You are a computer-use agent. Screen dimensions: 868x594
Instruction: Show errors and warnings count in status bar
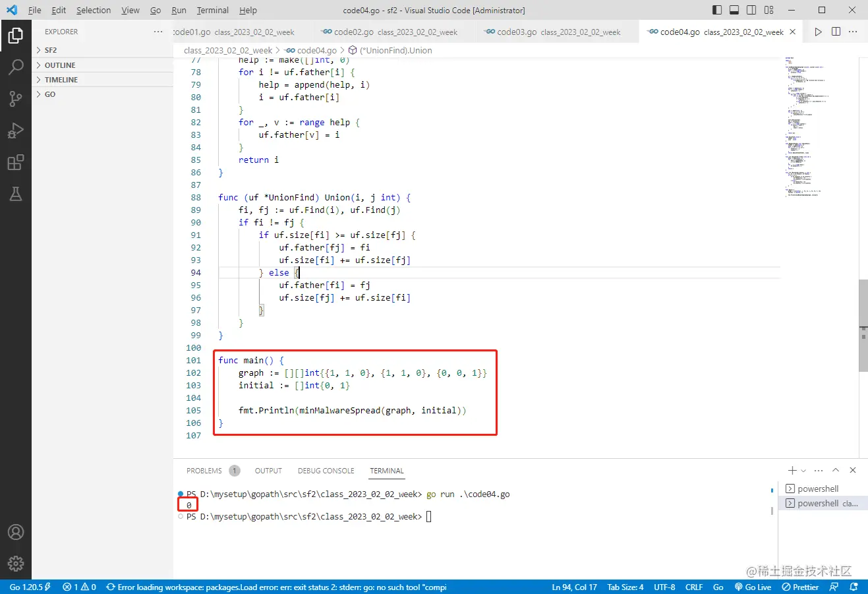79,587
